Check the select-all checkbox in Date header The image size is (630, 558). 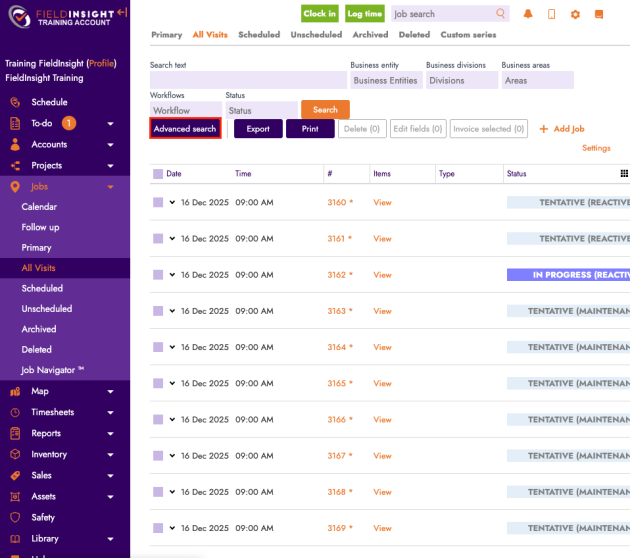158,173
